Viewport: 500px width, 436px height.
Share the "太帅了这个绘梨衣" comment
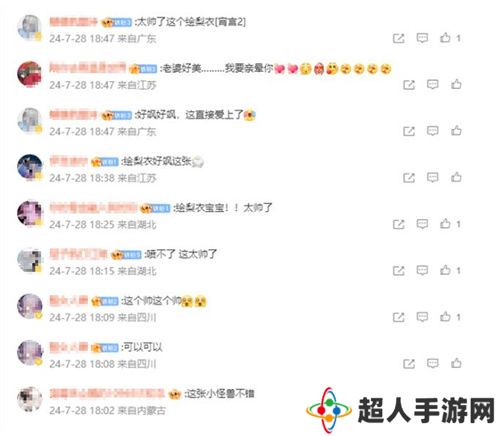(399, 38)
